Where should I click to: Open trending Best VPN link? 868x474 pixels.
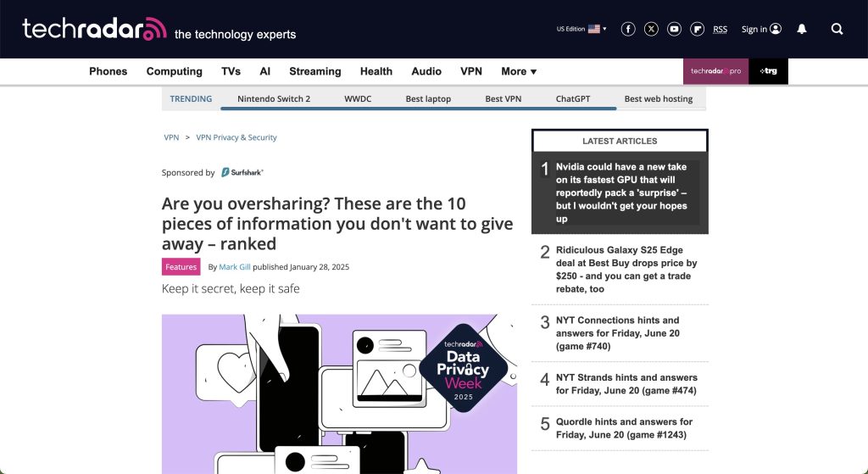504,98
